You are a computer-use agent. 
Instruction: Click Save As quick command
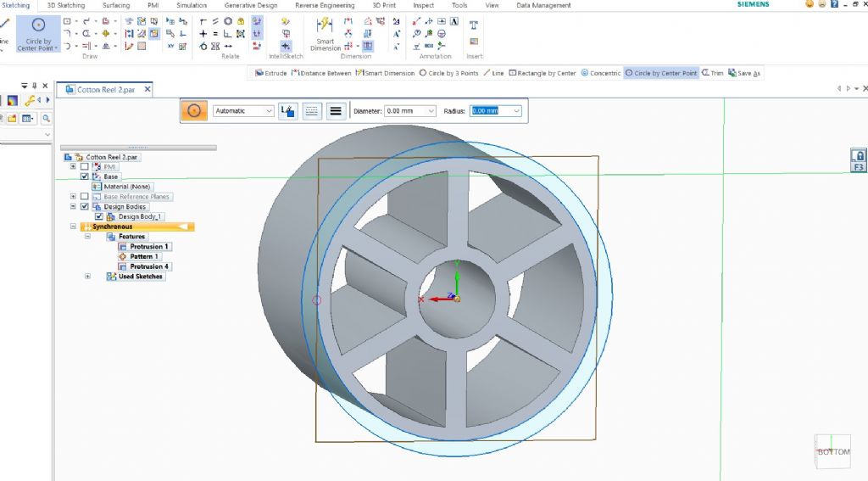(x=744, y=73)
